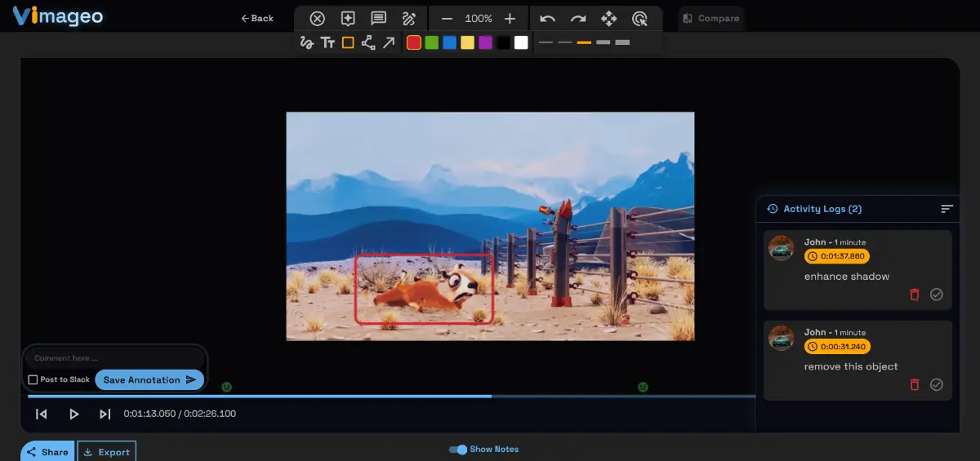Image resolution: width=980 pixels, height=461 pixels.
Task: Open the Compare view
Action: [710, 18]
